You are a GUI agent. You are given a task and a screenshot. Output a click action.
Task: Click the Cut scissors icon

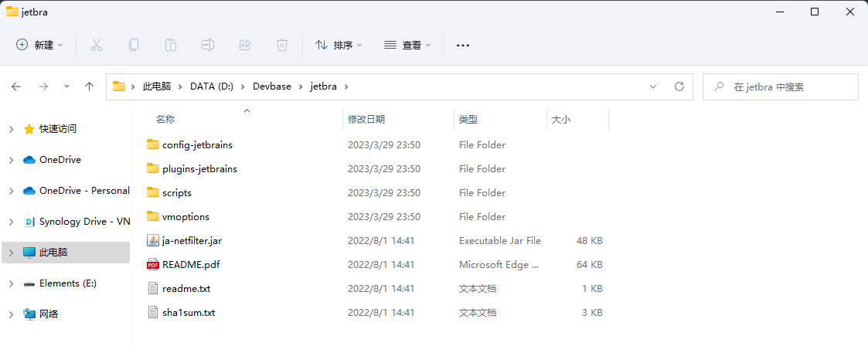97,46
